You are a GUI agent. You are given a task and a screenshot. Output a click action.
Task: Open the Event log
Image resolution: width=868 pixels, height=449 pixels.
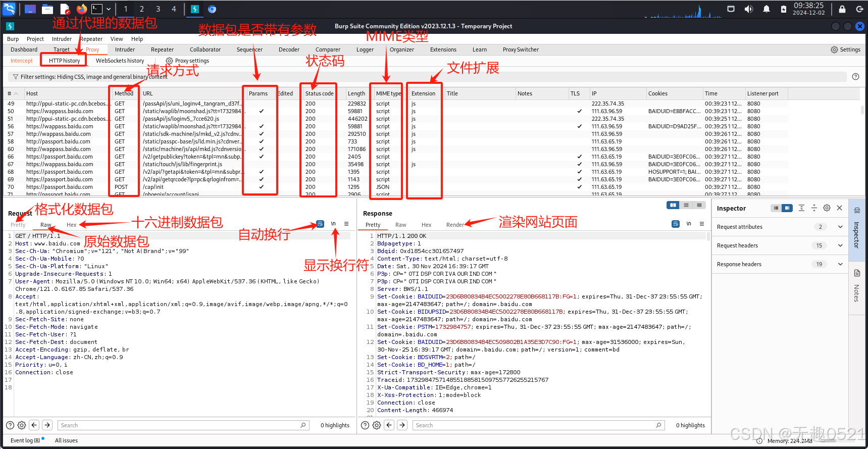coord(25,440)
